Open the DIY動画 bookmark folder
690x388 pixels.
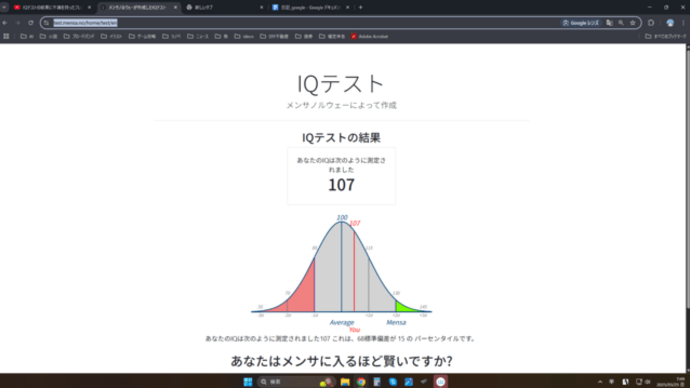[x=274, y=37]
